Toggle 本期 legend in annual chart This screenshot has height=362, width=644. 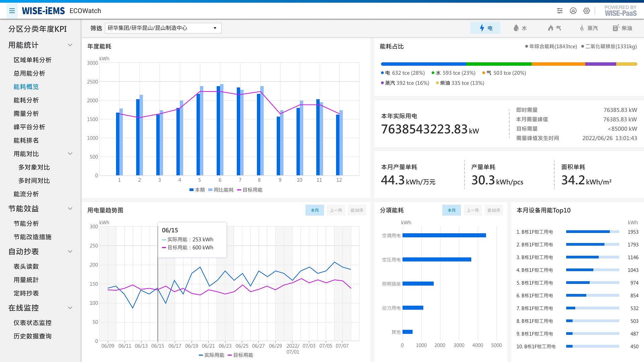(x=197, y=190)
